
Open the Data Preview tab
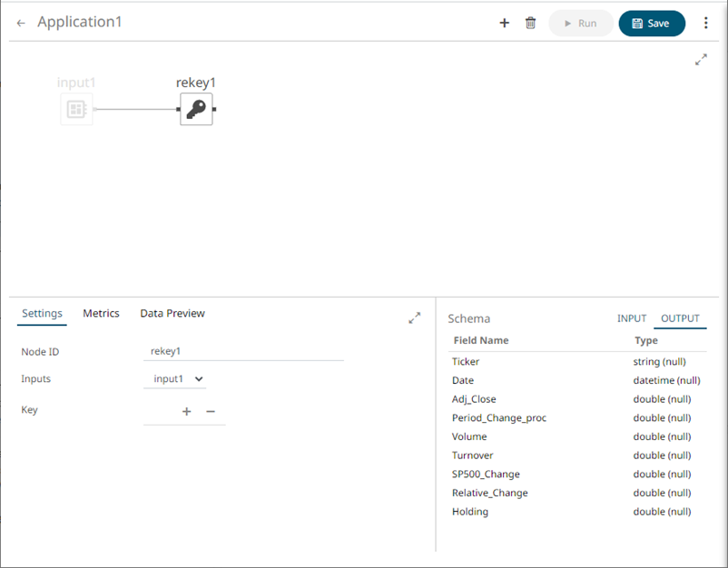(172, 314)
